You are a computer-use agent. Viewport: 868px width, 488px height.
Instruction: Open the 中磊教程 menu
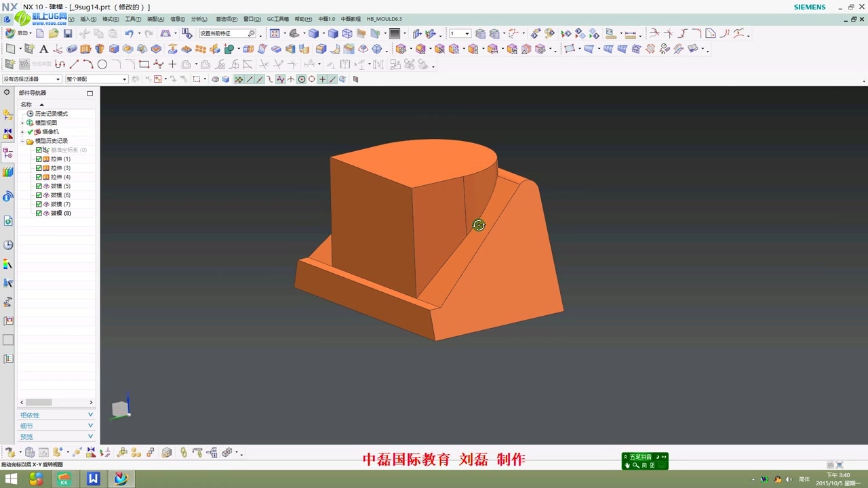(x=351, y=19)
